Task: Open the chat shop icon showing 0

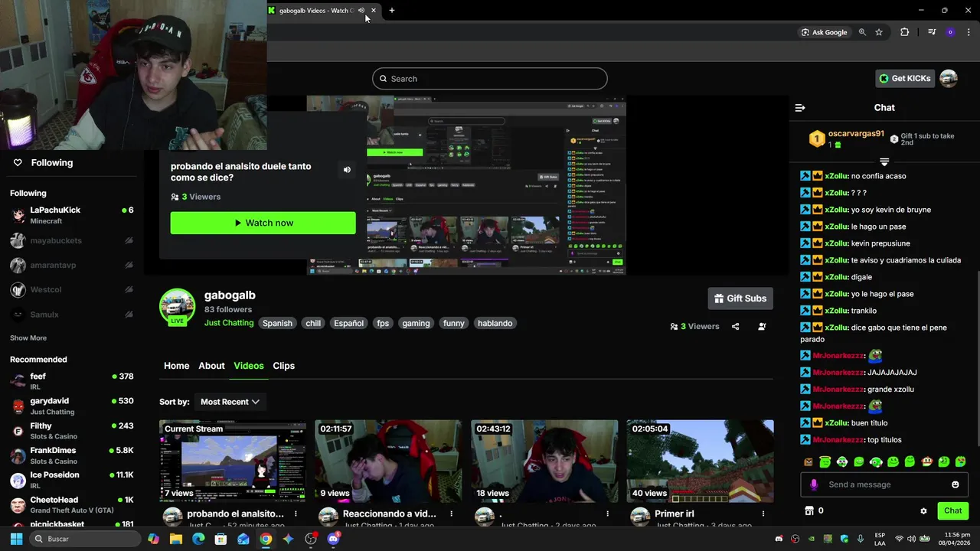Action: [814, 510]
